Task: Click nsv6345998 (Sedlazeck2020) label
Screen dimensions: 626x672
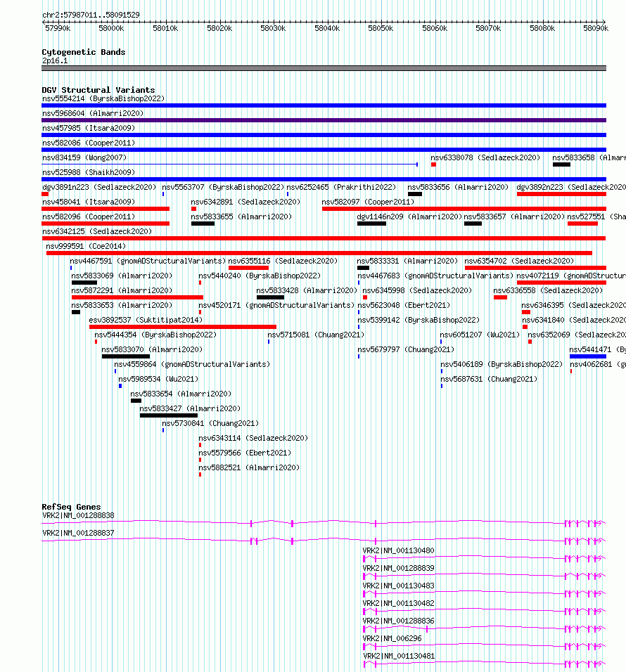Action: point(417,290)
